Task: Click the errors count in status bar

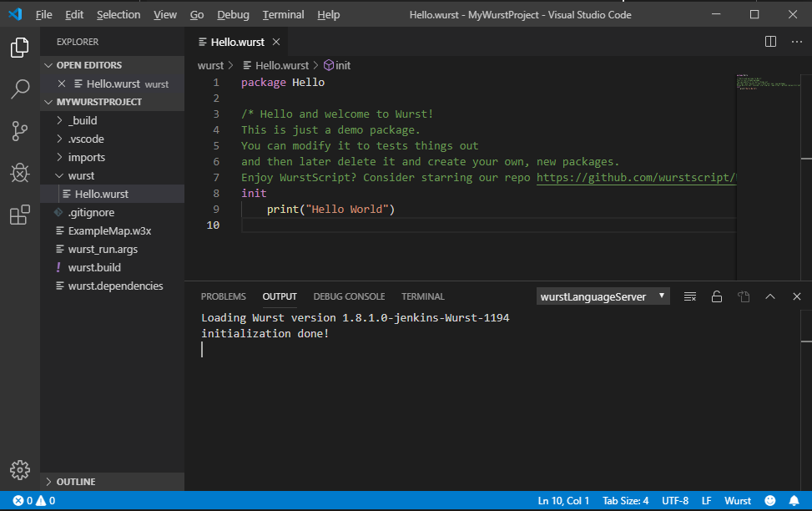Action: pos(23,501)
